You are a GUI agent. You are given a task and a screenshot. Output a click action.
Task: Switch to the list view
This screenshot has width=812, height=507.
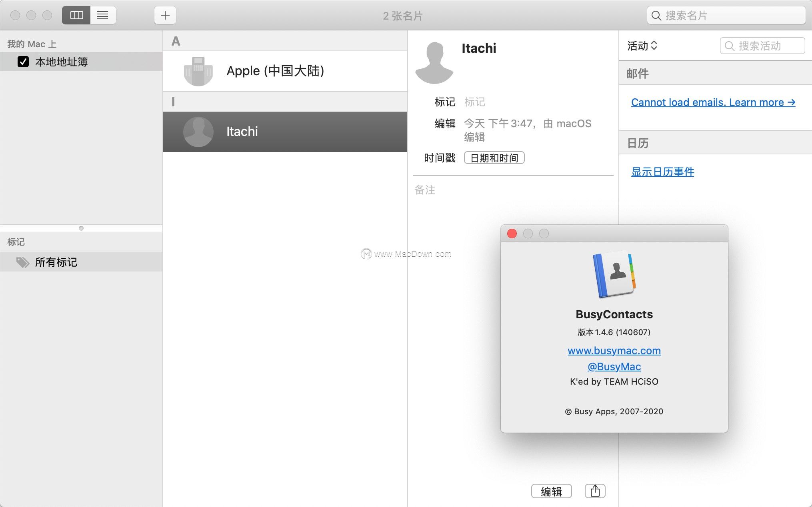pos(103,15)
